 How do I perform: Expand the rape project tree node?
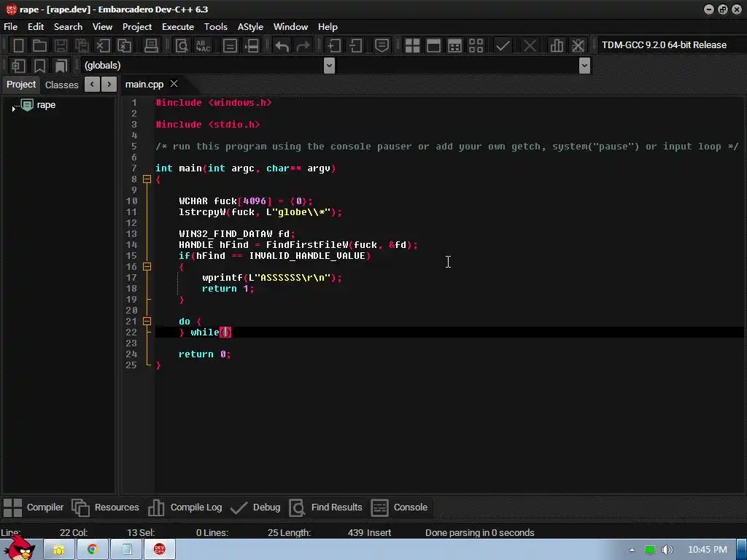[13, 109]
